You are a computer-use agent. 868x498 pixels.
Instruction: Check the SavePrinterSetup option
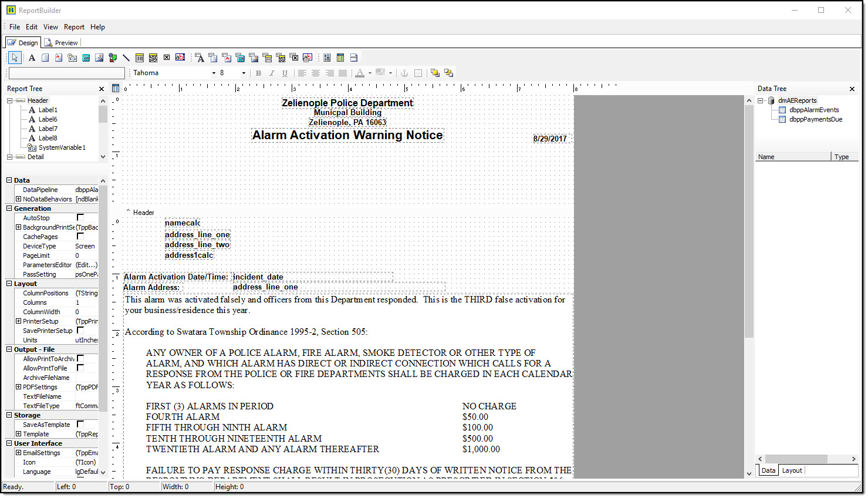coord(80,331)
